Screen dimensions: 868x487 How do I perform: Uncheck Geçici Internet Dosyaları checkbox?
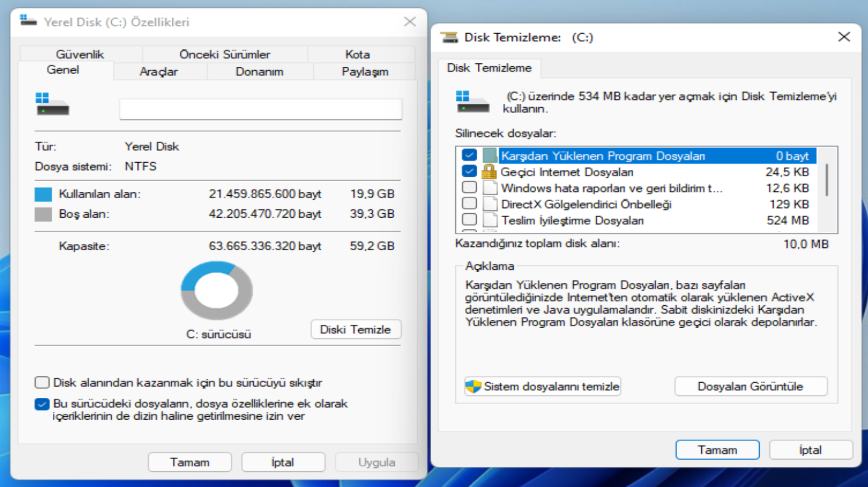(469, 171)
